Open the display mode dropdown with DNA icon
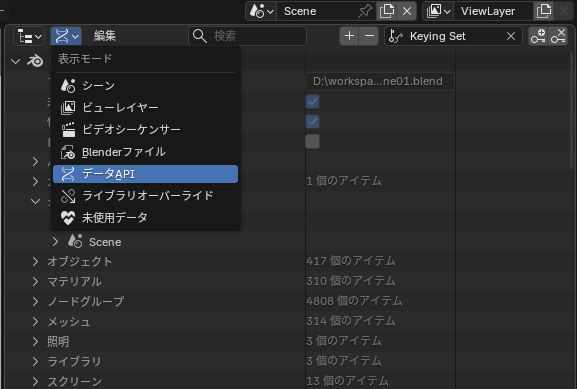The height and width of the screenshot is (389, 577). (66, 36)
